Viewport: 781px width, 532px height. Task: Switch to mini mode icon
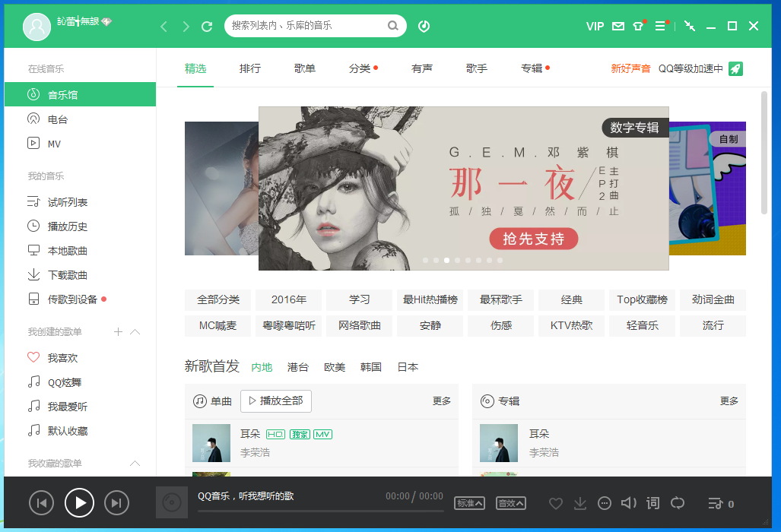pyautogui.click(x=689, y=26)
